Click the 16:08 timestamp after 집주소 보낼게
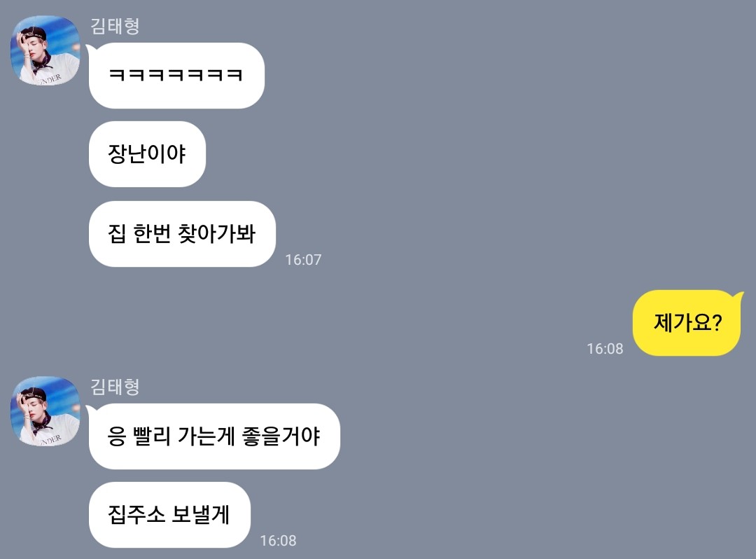Viewport: 756px width, 559px height. tap(278, 541)
